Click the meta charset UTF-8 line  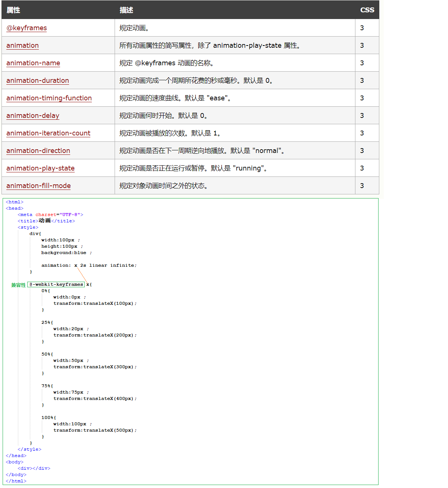(x=50, y=215)
